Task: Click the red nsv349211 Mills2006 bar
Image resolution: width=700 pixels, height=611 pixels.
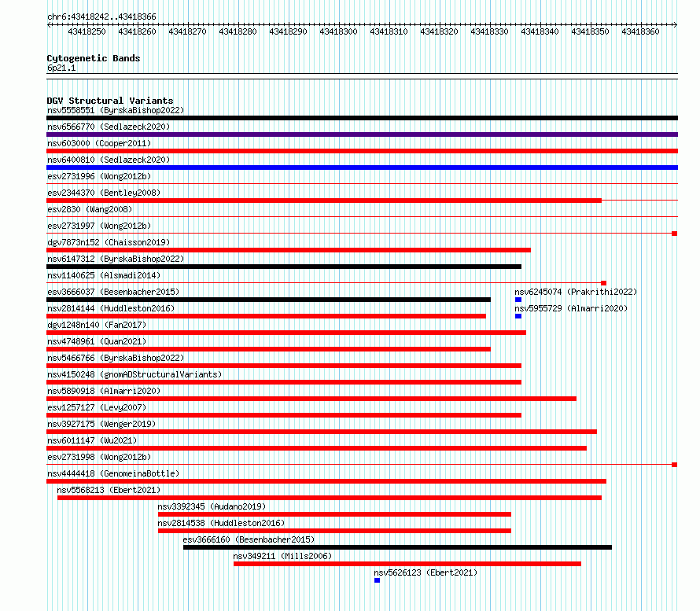Action: click(407, 564)
